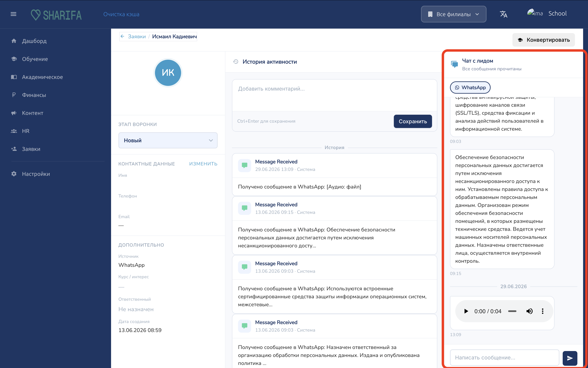The width and height of the screenshot is (588, 368).
Task: Click the Финансы ruble icon
Action: tap(14, 95)
